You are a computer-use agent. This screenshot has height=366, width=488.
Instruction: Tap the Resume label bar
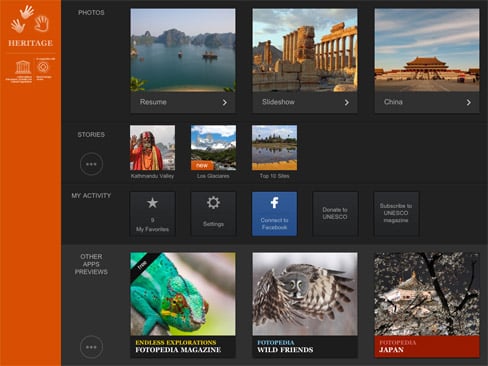[183, 102]
